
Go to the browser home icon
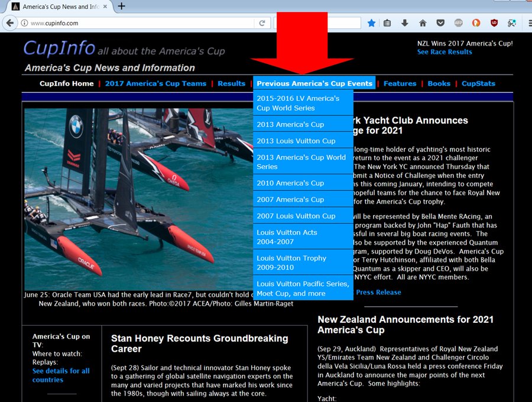(x=423, y=23)
